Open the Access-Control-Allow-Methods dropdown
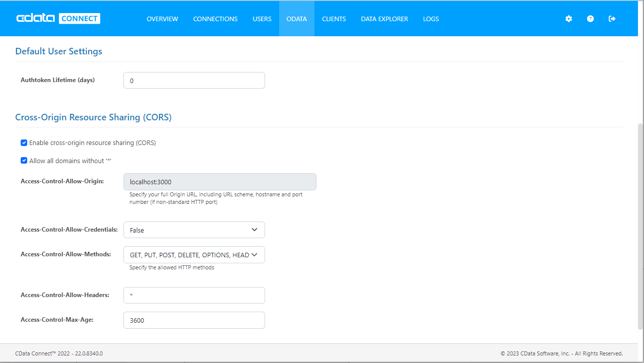 [194, 255]
